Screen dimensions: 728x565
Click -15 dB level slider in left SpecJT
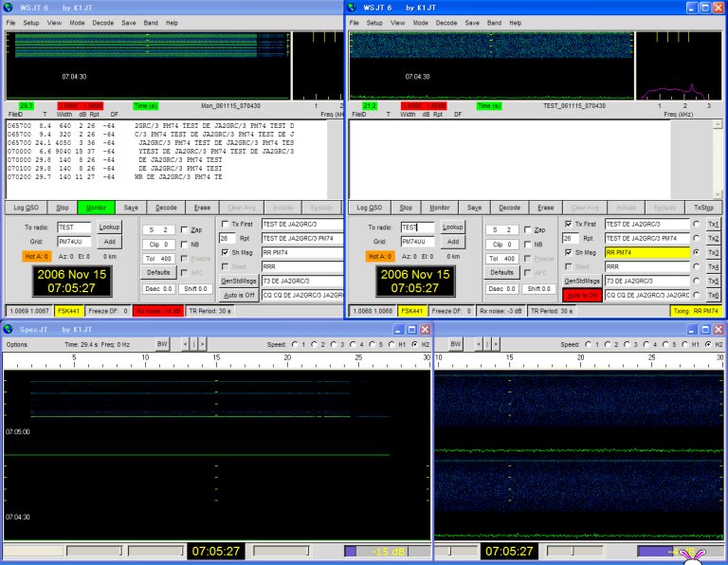(387, 552)
